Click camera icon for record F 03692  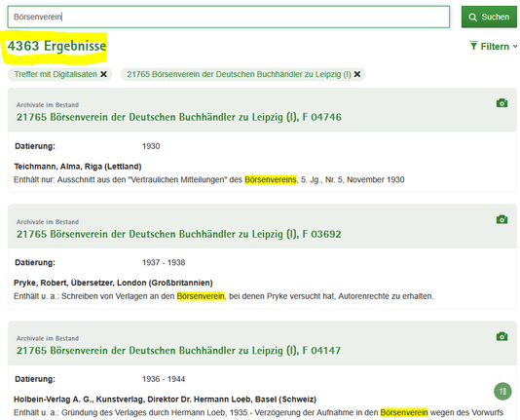pyautogui.click(x=501, y=219)
